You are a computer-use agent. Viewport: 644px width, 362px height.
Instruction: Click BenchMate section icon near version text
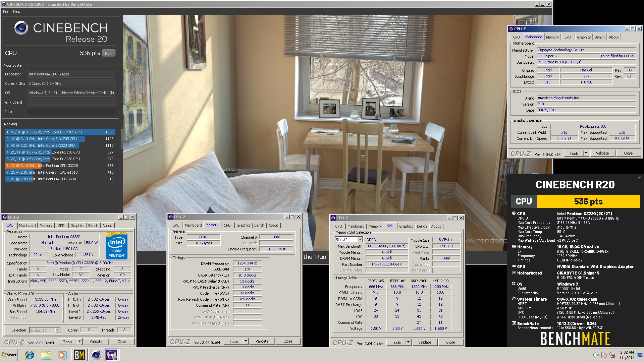tap(514, 323)
